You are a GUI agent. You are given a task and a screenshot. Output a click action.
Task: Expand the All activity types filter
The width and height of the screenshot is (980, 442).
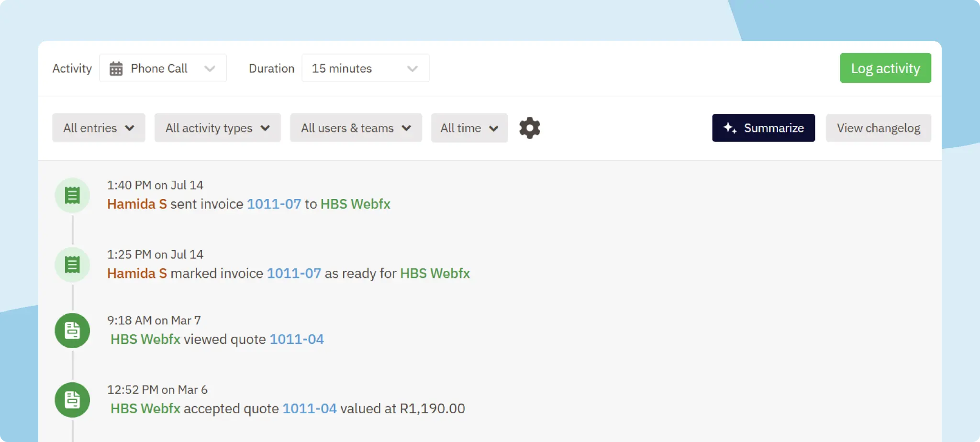pos(217,128)
